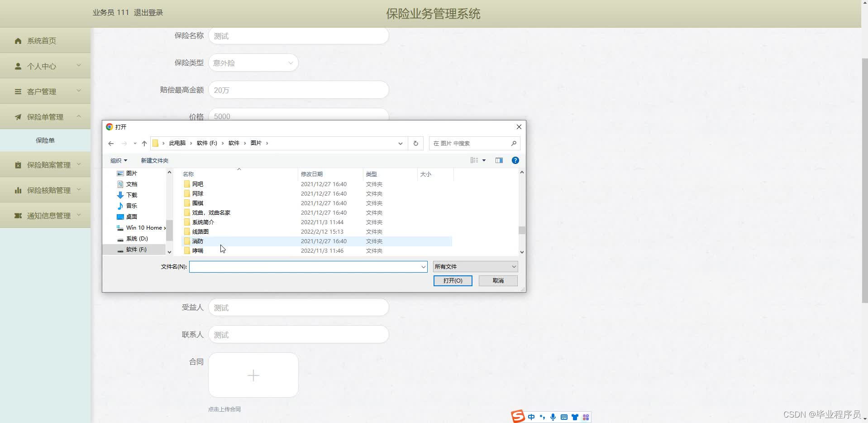Click the 打开(O) button
Viewport: 868px width, 423px height.
453,281
